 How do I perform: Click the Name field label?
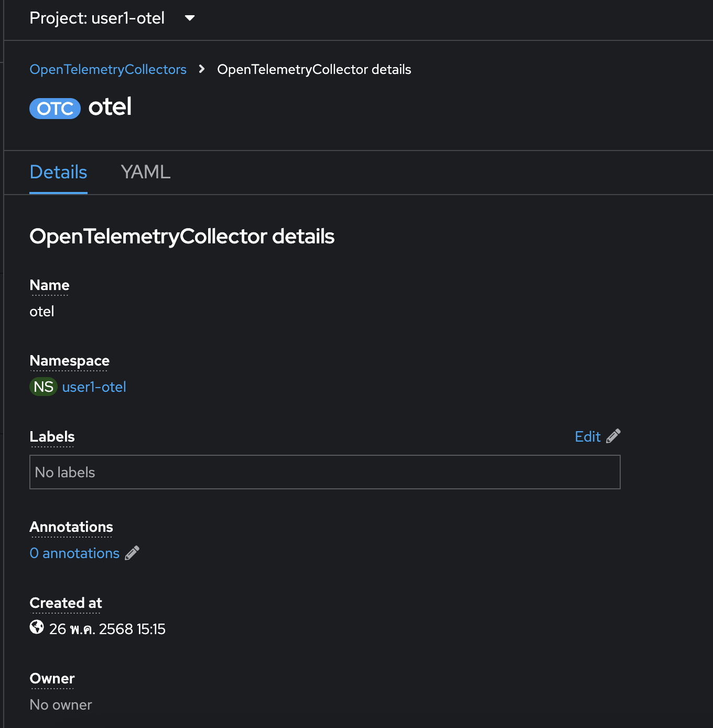[49, 285]
